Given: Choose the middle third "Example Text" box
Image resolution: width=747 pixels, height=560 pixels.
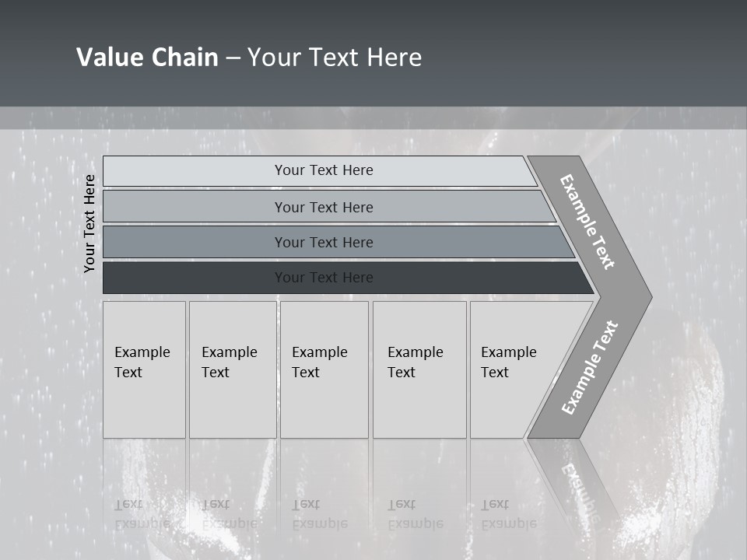Looking at the screenshot, I should click(x=324, y=369).
